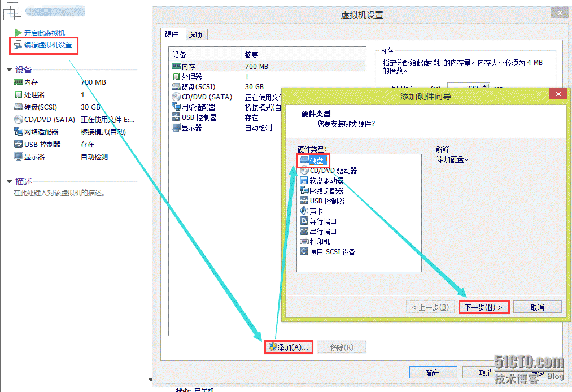Select the USB 控制器 icon in left device list
The width and height of the screenshot is (572, 392).
(x=18, y=144)
